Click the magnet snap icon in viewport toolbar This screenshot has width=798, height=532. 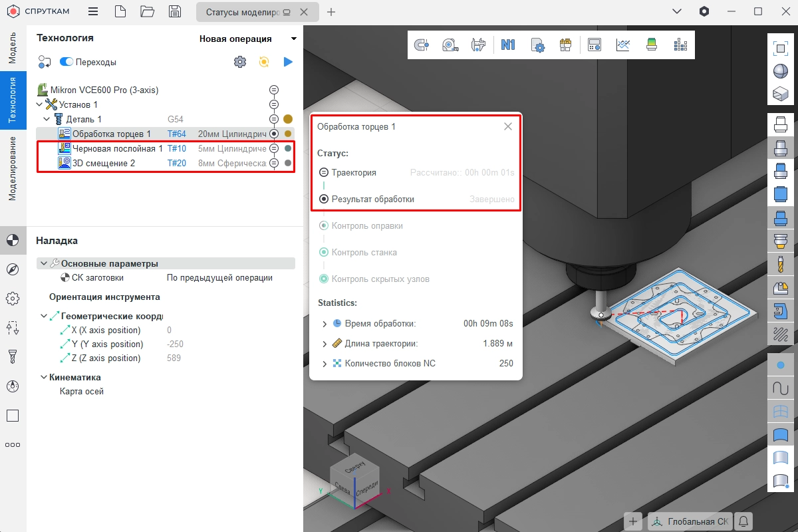pos(422,45)
